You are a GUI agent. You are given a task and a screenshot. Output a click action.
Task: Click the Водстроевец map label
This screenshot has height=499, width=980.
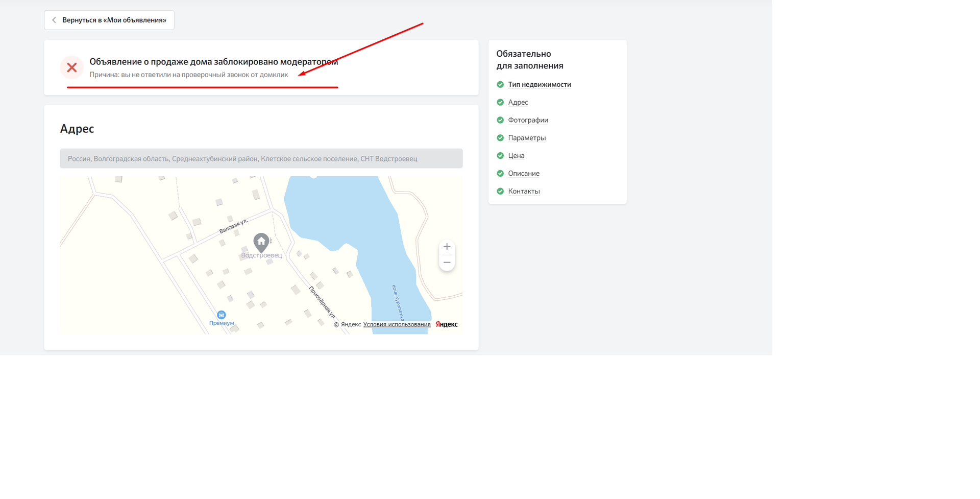click(x=261, y=255)
